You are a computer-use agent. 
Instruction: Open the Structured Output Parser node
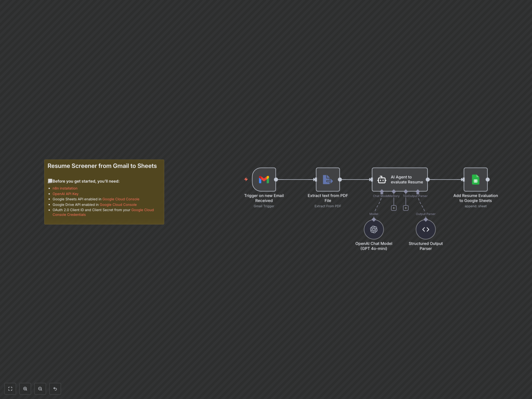[425, 229]
